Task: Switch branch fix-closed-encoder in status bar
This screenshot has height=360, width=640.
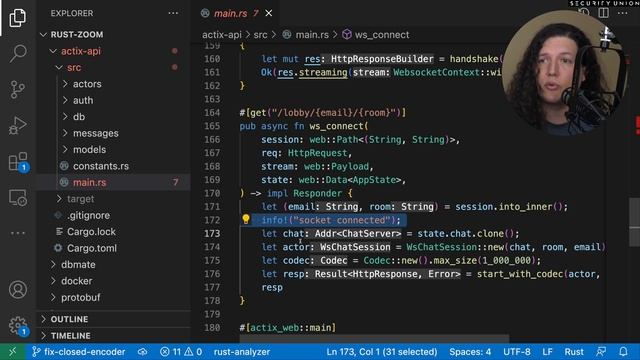Action: (78, 351)
